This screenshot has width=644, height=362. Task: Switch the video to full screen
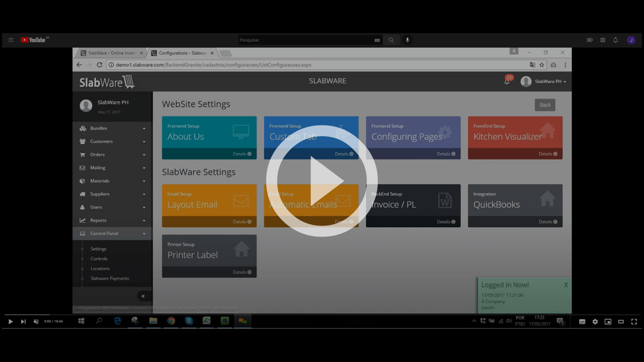[634, 321]
